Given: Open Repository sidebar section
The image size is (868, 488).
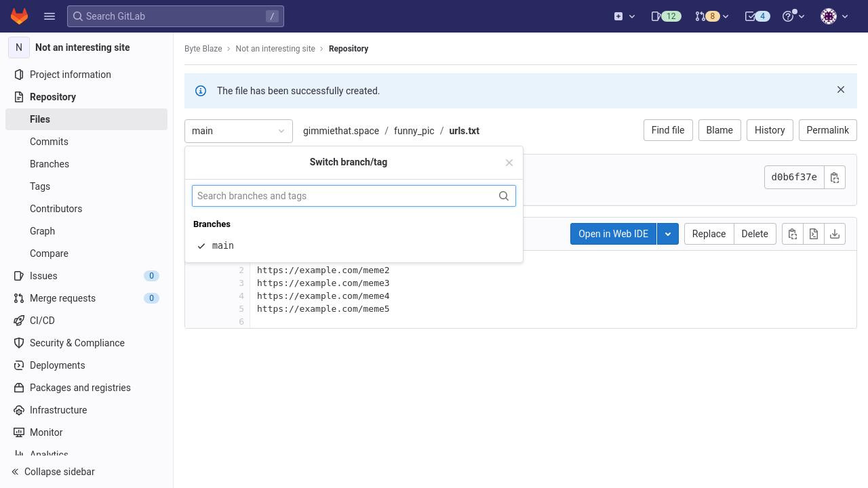Looking at the screenshot, I should (86, 97).
